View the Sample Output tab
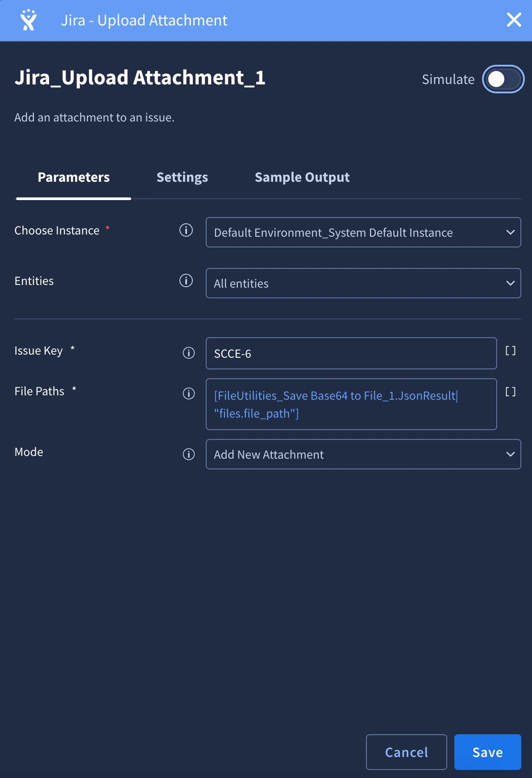The height and width of the screenshot is (778, 532). (x=302, y=177)
